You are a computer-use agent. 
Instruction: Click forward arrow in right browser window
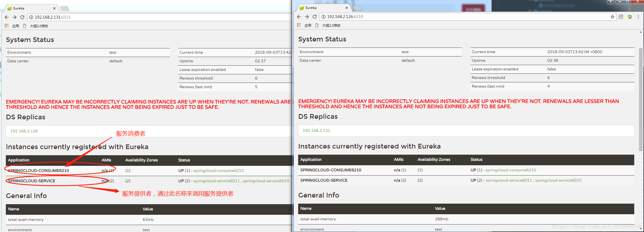[307, 17]
